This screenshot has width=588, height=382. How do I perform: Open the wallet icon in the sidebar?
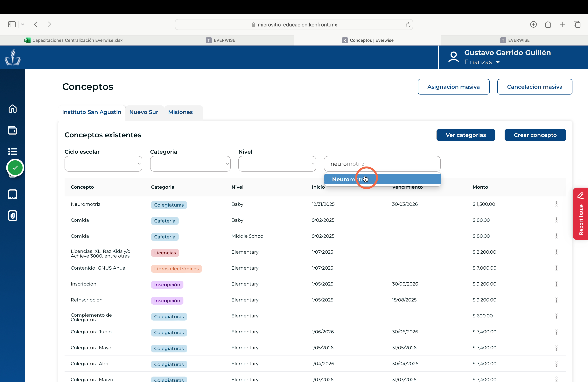(13, 130)
